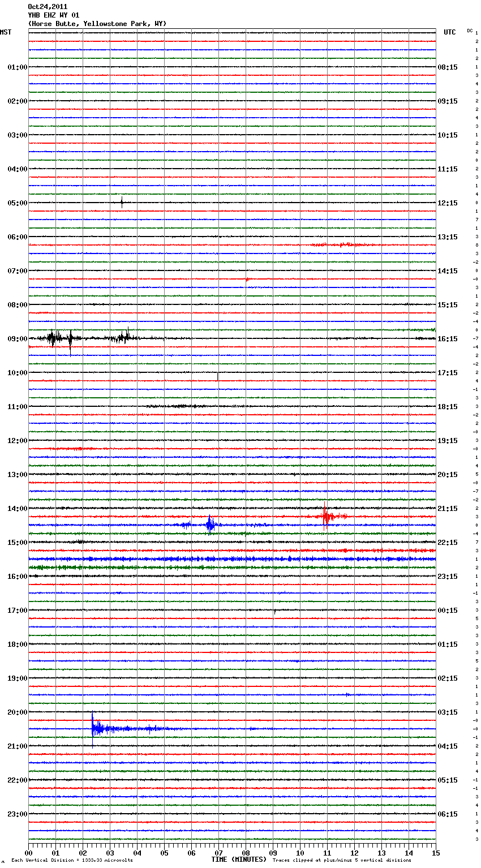Image resolution: width=481 pixels, height=868 pixels.
Task: Click the "23:15" UTC time label
Action: coord(448,577)
